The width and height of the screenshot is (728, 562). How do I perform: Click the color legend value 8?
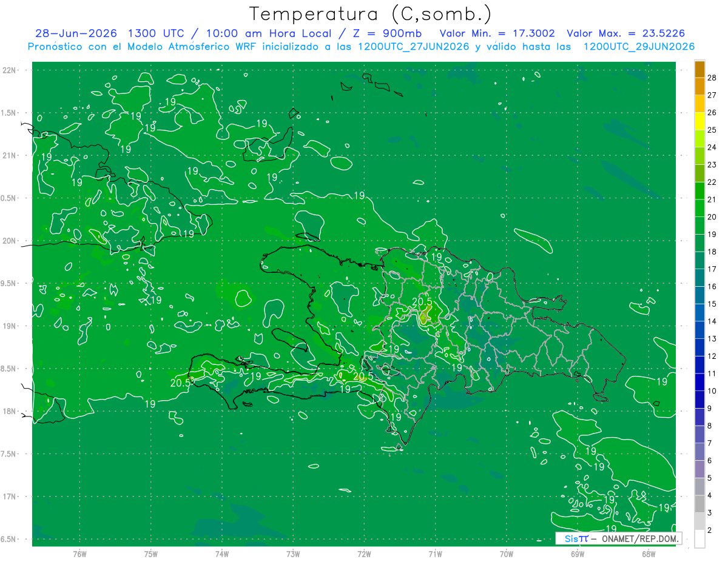click(709, 426)
